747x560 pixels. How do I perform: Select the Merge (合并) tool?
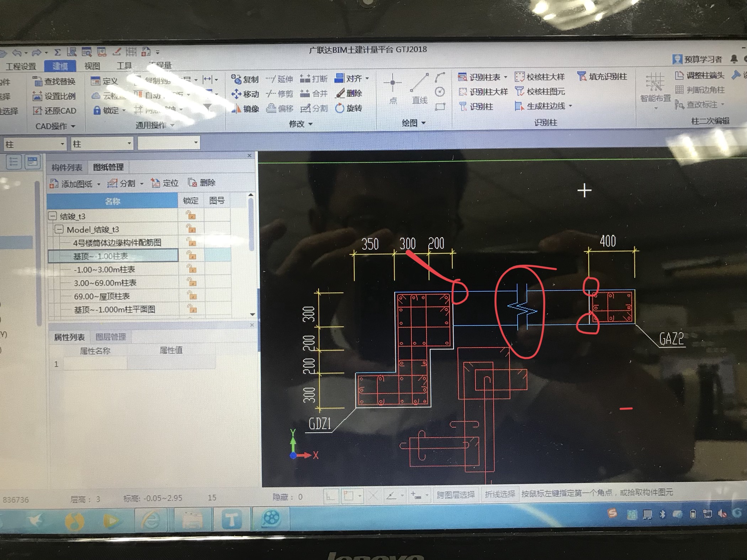313,93
